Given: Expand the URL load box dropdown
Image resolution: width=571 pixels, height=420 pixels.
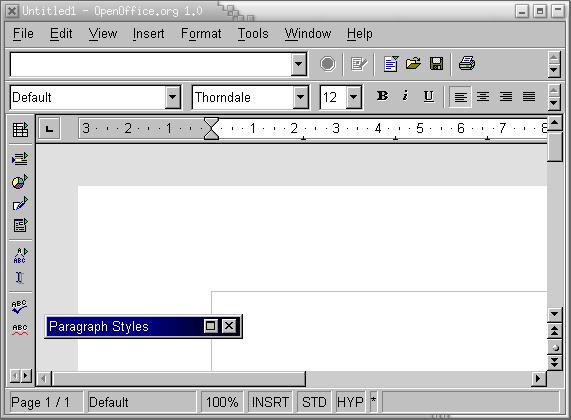Looking at the screenshot, I should (x=299, y=64).
